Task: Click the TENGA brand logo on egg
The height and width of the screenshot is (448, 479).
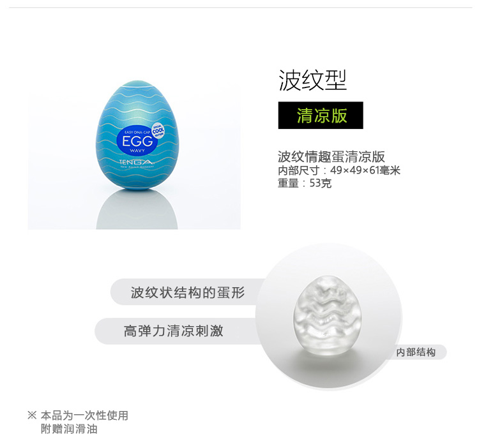Action: pyautogui.click(x=137, y=163)
